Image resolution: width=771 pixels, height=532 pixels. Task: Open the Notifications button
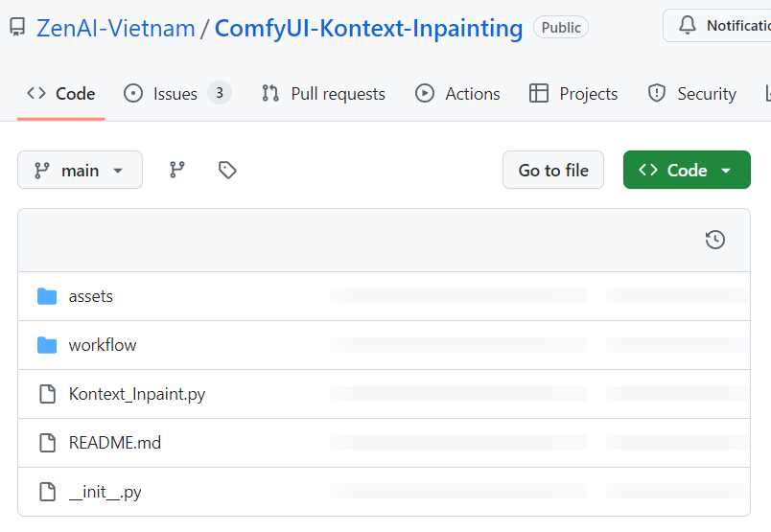coord(717,26)
